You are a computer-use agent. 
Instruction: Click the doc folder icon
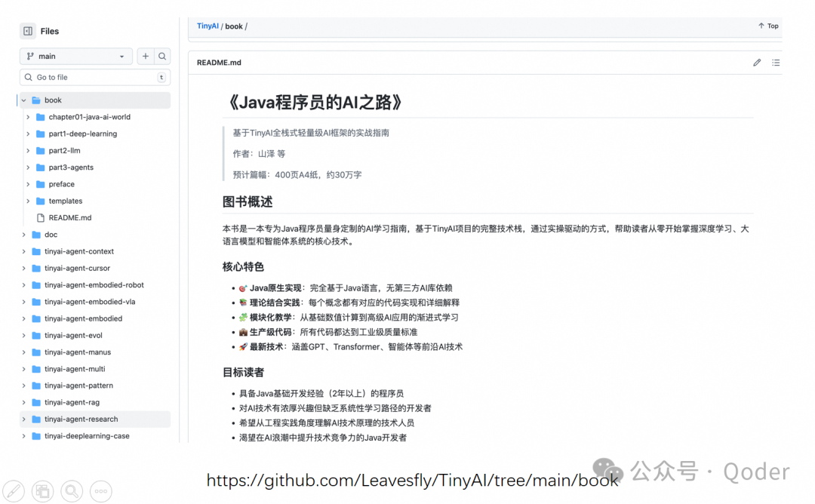tap(36, 235)
